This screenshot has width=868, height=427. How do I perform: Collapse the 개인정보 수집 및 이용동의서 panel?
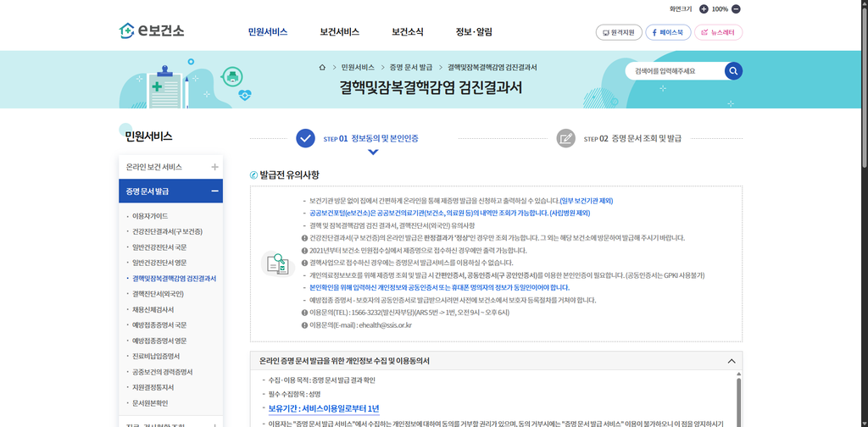pyautogui.click(x=732, y=361)
